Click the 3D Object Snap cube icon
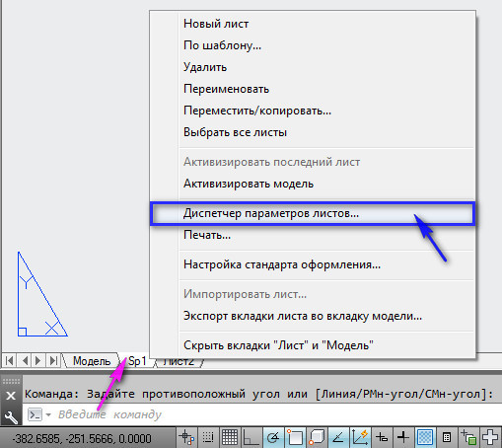The width and height of the screenshot is (502, 448). click(x=317, y=438)
